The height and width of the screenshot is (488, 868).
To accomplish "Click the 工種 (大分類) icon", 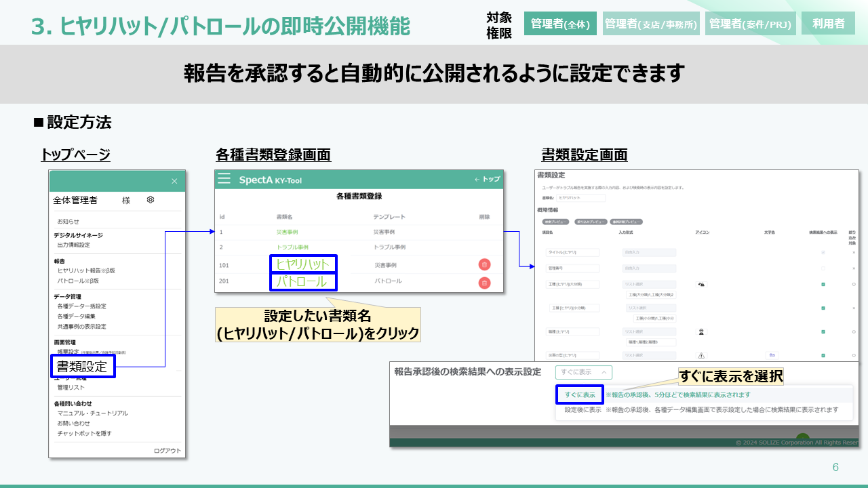I will coord(701,285).
